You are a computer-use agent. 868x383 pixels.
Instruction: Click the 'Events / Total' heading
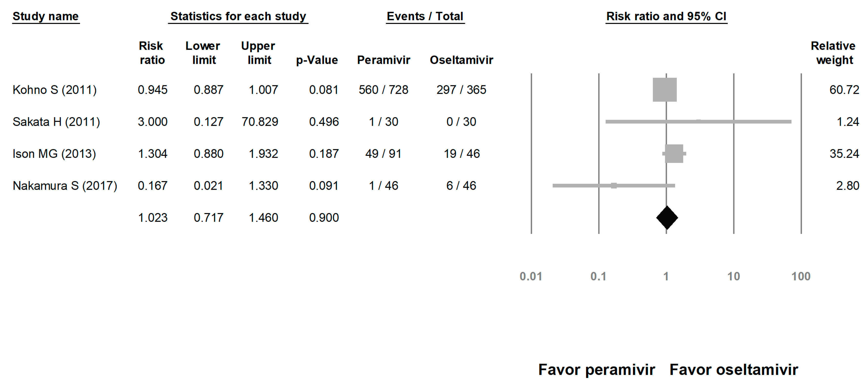[425, 16]
